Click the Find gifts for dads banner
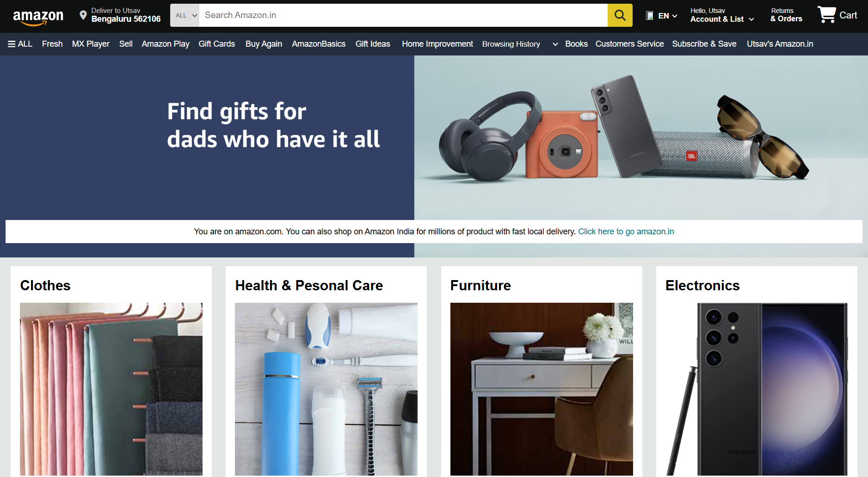 tap(434, 138)
